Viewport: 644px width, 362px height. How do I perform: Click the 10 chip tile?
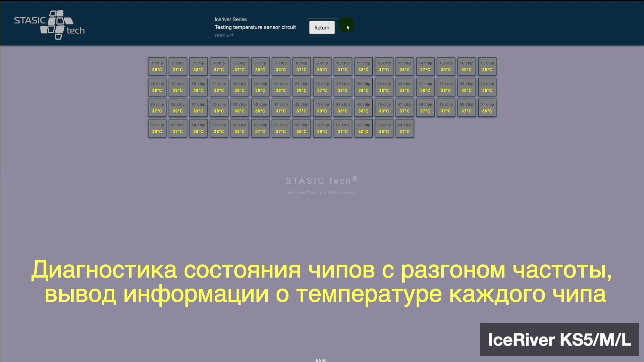(x=343, y=66)
